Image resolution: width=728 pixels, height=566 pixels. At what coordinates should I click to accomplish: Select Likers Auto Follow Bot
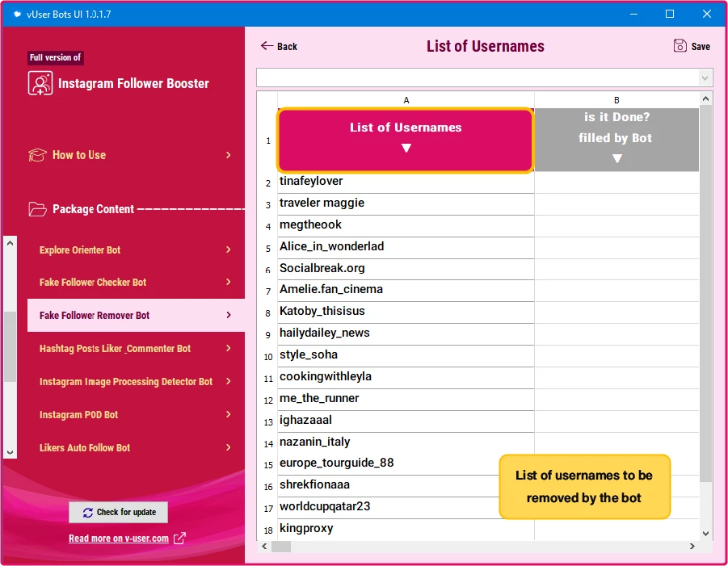point(136,447)
